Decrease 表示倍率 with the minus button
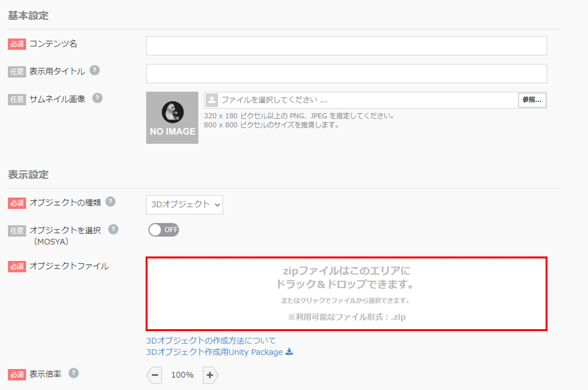The width and height of the screenshot is (588, 390). tap(154, 375)
